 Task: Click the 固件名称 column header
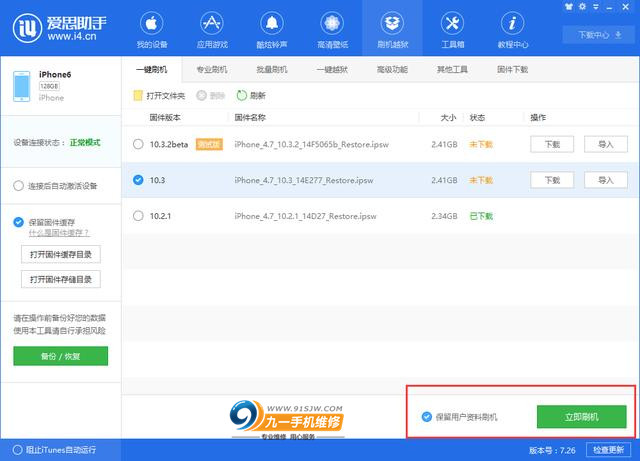(250, 118)
